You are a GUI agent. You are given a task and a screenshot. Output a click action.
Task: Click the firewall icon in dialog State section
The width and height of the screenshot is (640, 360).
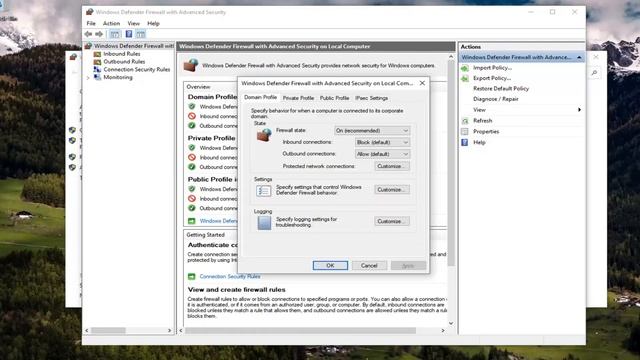[x=264, y=135]
